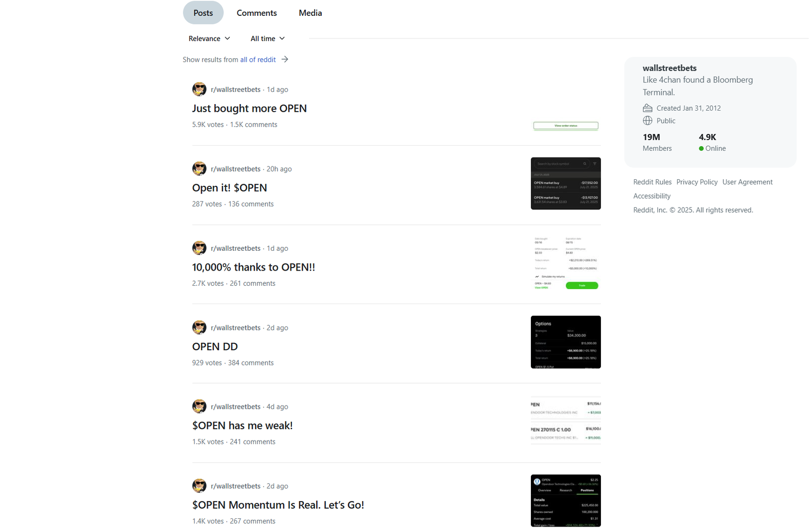Switch to the Comments tab
This screenshot has width=812, height=530.
point(257,13)
